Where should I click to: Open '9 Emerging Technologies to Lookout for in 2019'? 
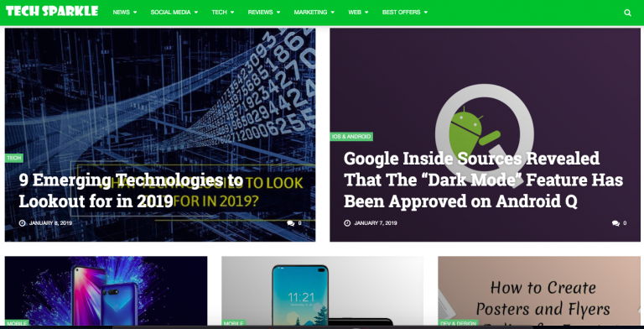[x=131, y=191]
